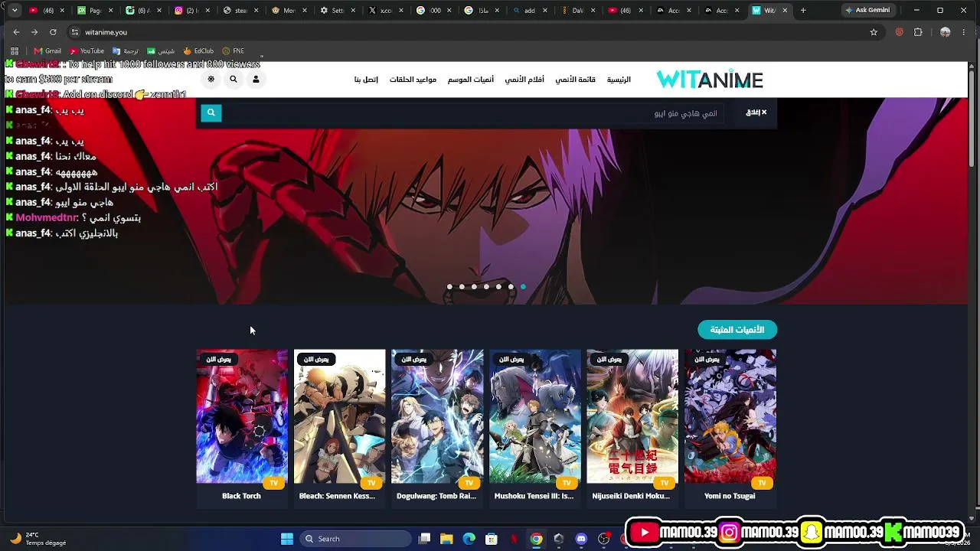
Task: Bookmark this page with the star icon
Action: [x=874, y=32]
